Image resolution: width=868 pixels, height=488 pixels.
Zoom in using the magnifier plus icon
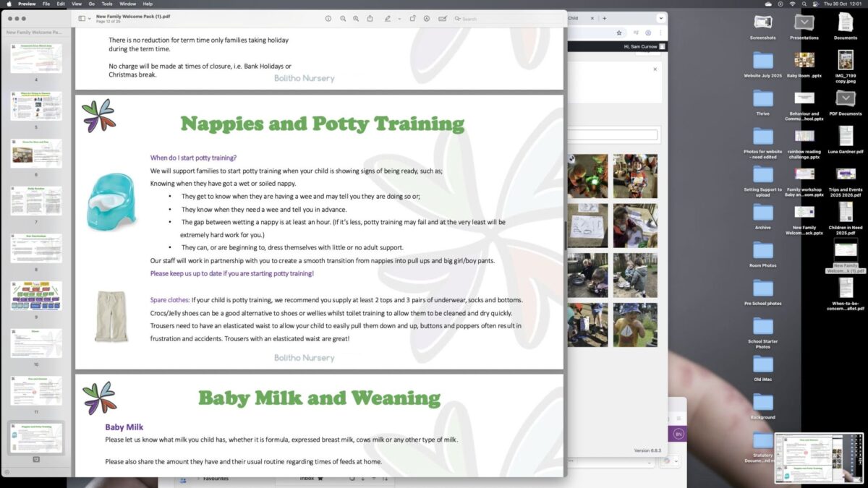(357, 19)
